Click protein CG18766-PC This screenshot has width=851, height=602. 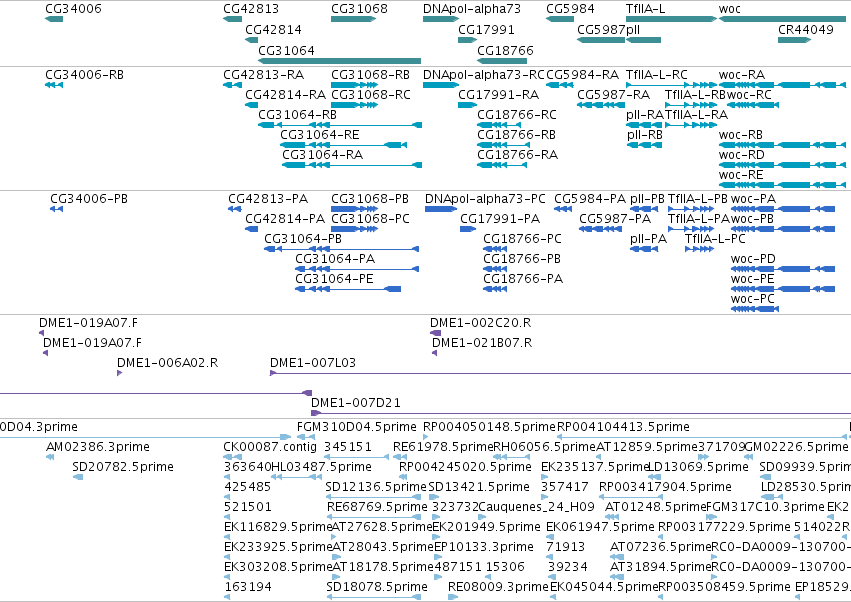coord(523,239)
